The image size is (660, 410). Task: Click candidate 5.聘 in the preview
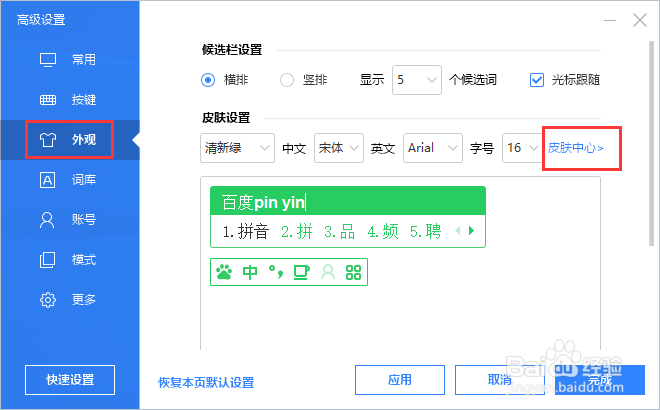426,232
